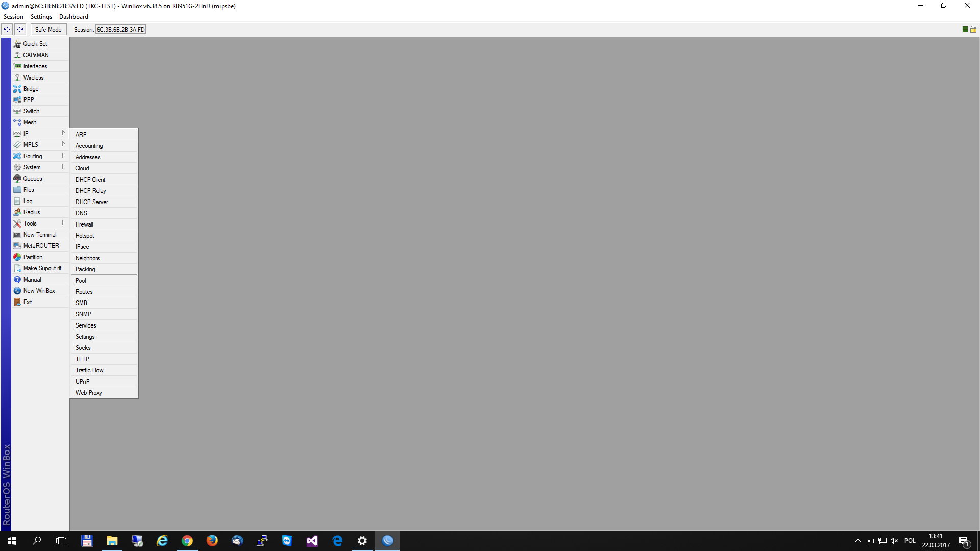Open the Quick Set icon

click(x=17, y=44)
